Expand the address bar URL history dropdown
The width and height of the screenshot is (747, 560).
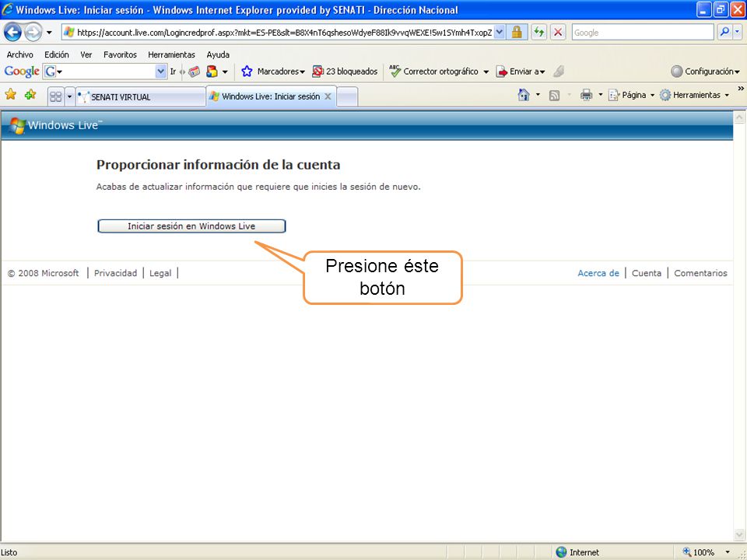click(x=500, y=33)
